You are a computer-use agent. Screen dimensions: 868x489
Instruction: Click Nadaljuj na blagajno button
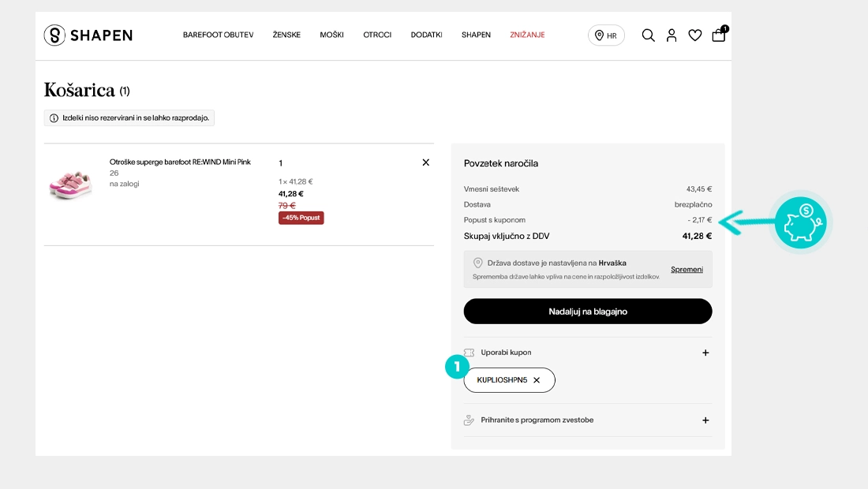click(x=588, y=312)
